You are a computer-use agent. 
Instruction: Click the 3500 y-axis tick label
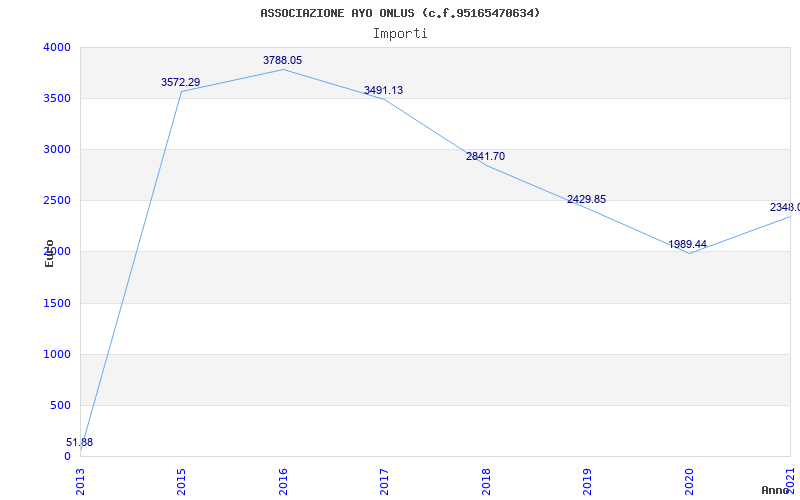click(x=57, y=98)
